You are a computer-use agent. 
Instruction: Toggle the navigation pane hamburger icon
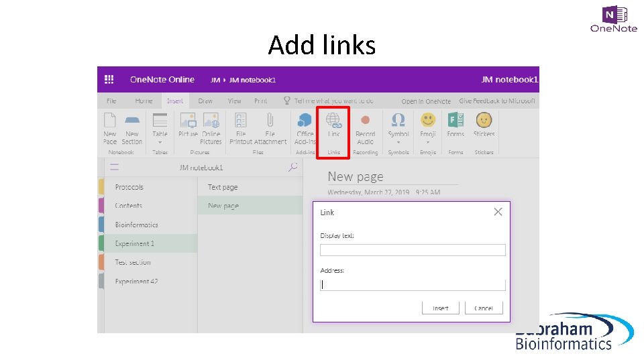tap(114, 167)
